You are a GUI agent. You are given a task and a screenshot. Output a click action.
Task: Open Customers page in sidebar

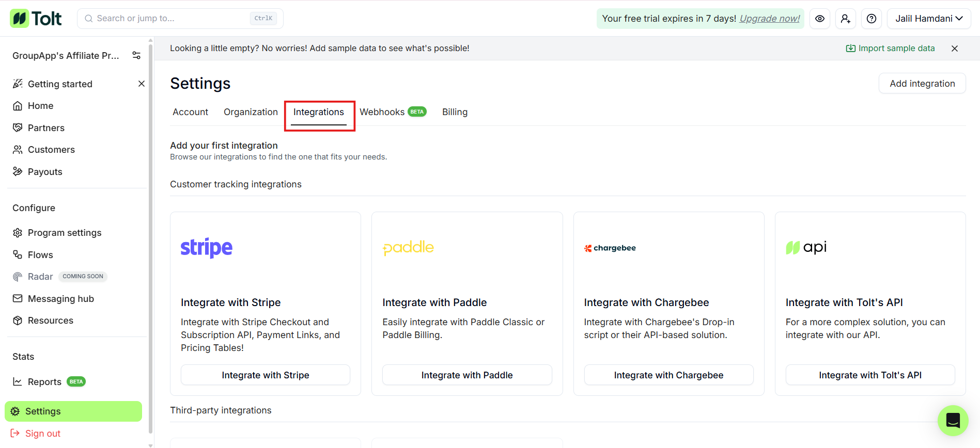[51, 150]
